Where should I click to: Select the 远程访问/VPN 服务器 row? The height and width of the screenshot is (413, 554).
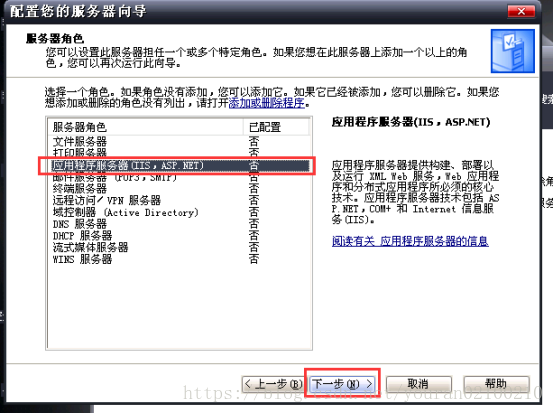pyautogui.click(x=179, y=200)
